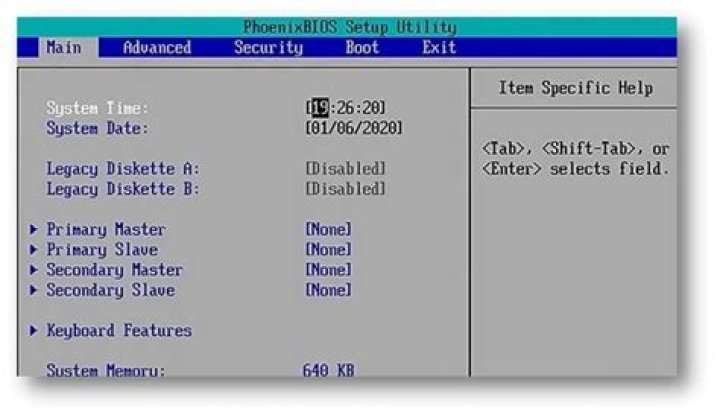This screenshot has width=720, height=418.
Task: Click the System Memory label
Action: point(106,370)
